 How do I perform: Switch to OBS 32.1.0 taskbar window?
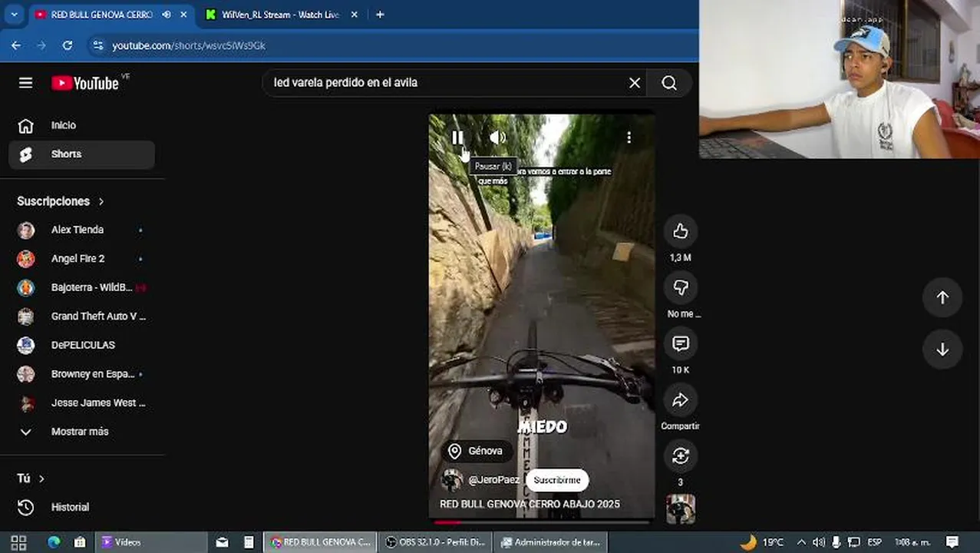click(434, 542)
